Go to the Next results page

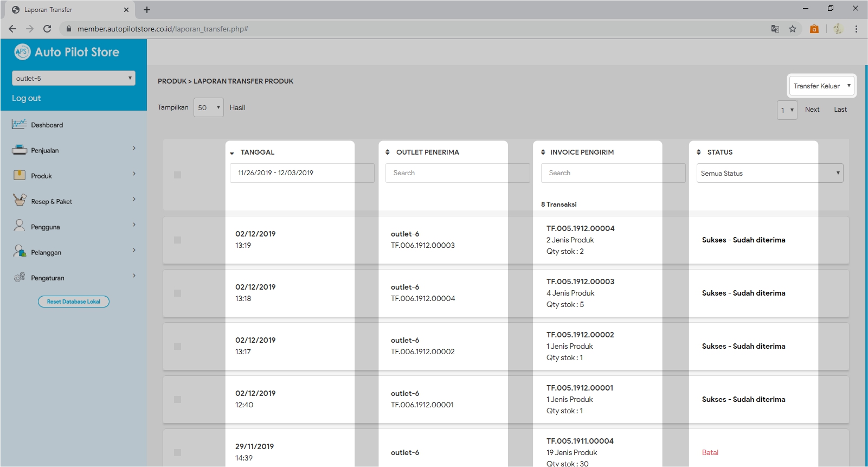[x=812, y=110]
